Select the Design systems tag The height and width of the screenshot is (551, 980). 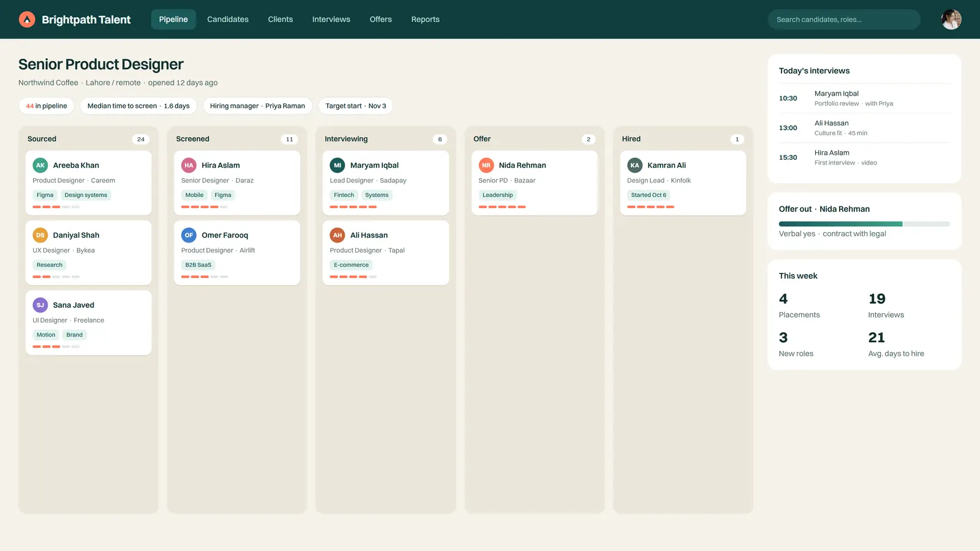pyautogui.click(x=86, y=195)
